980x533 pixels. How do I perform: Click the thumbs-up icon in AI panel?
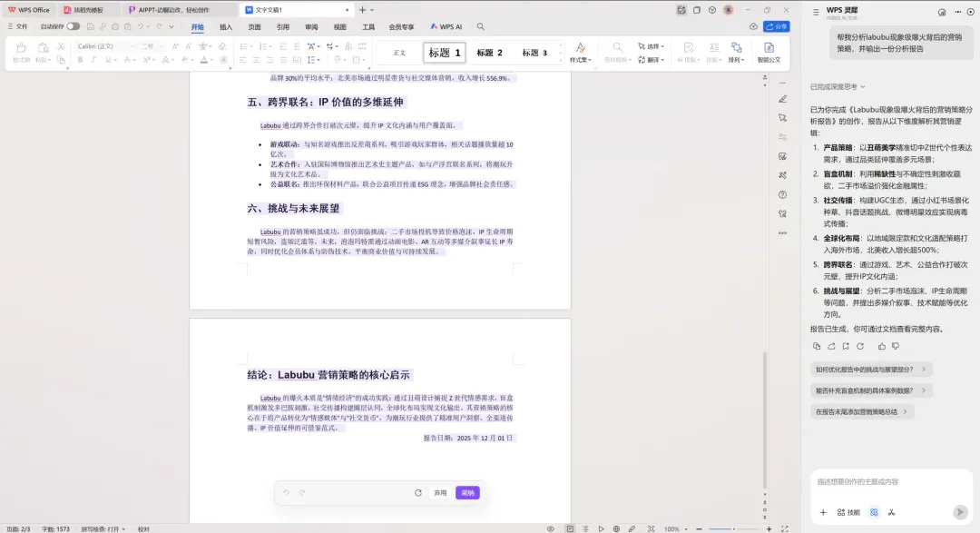click(881, 346)
